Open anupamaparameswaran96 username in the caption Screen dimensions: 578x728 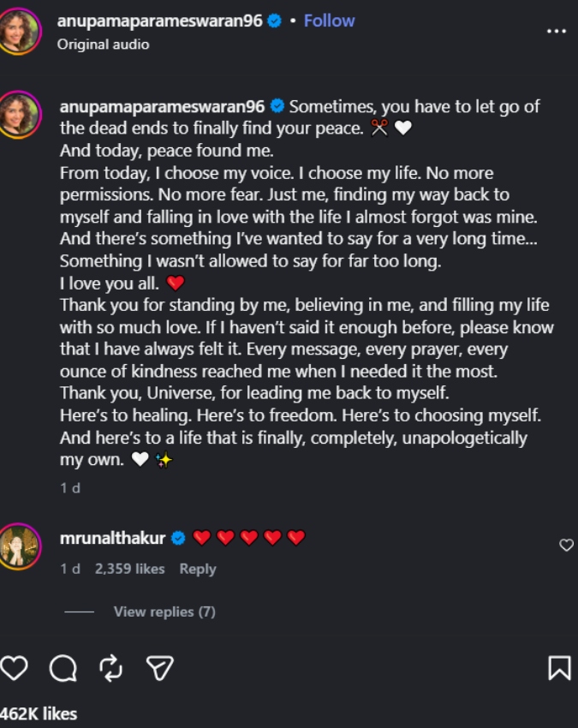pos(162,106)
